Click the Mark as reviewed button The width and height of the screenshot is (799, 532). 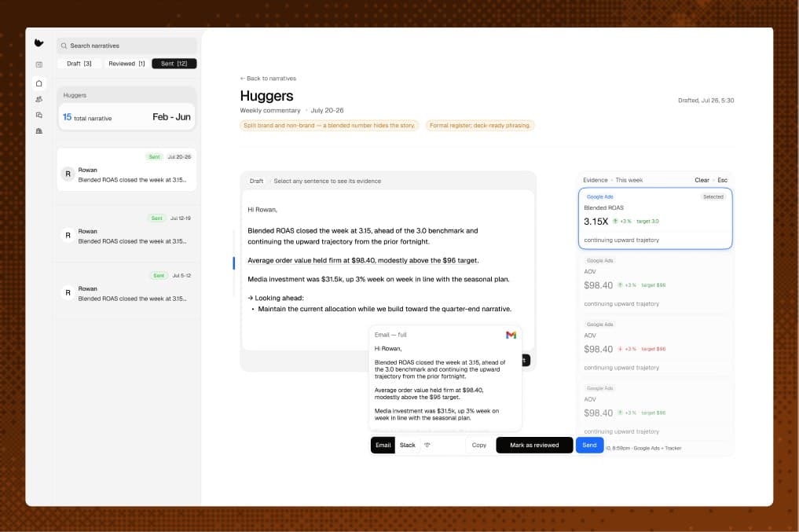pos(534,445)
